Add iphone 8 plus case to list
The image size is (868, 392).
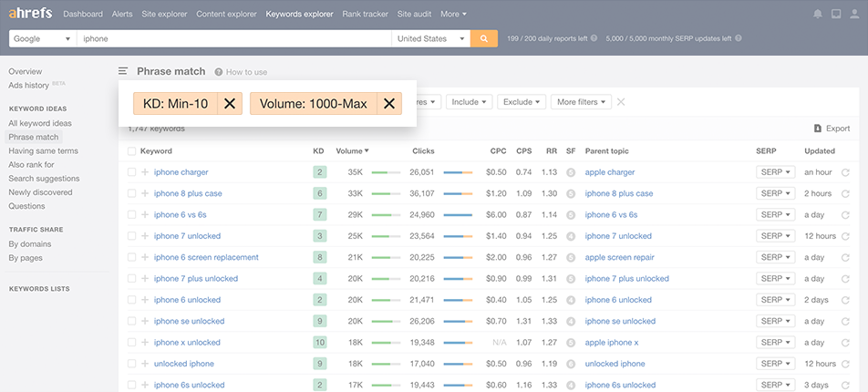click(145, 193)
